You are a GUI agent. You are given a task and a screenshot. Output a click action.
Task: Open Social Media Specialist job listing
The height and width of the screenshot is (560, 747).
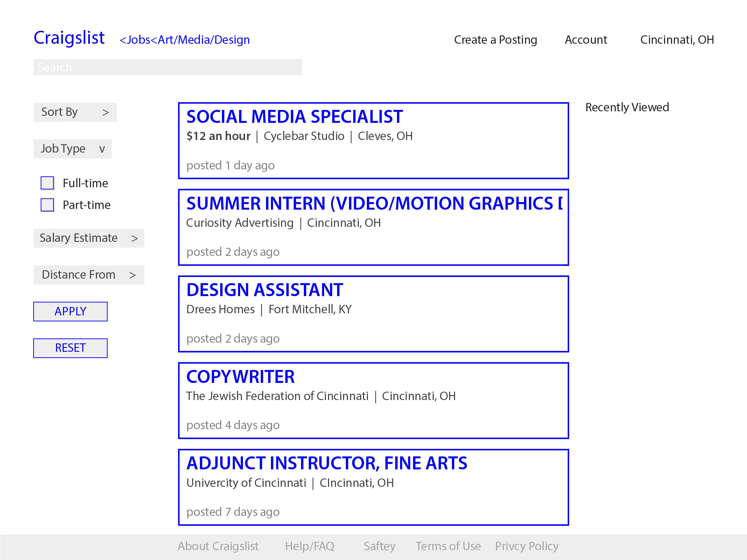[x=294, y=117]
